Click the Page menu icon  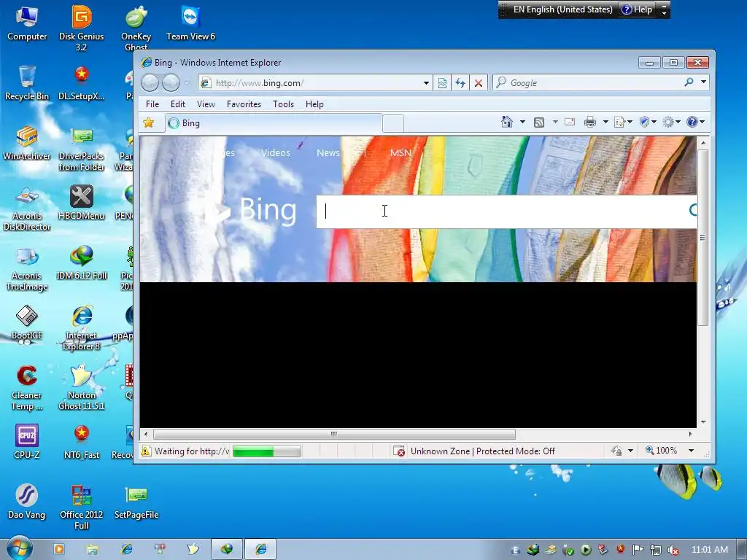pyautogui.click(x=620, y=122)
